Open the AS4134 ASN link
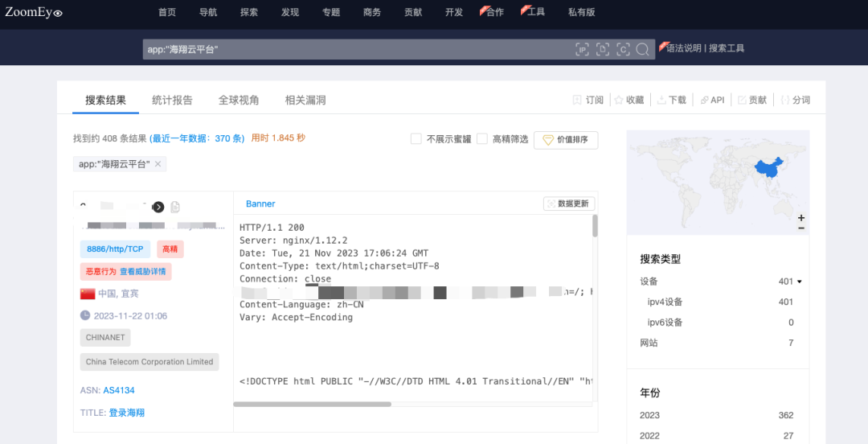 (119, 390)
